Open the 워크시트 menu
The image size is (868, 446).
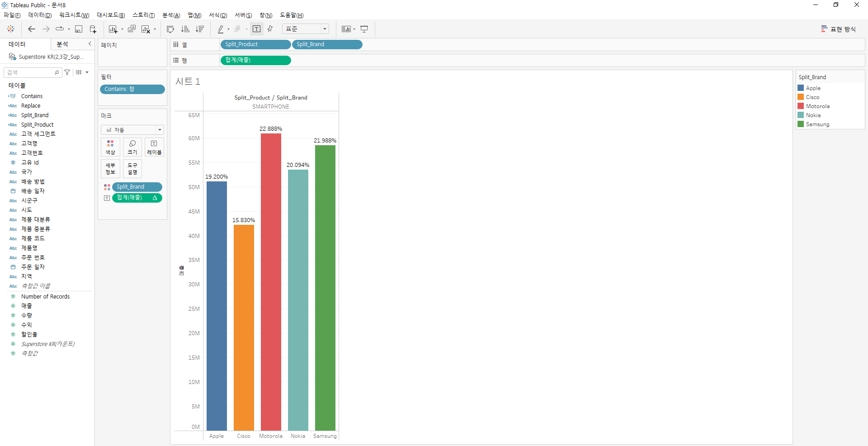point(74,15)
